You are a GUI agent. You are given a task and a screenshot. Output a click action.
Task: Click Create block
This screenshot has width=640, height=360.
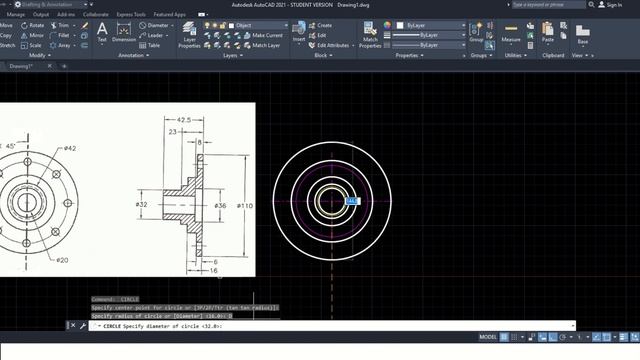pyautogui.click(x=320, y=25)
